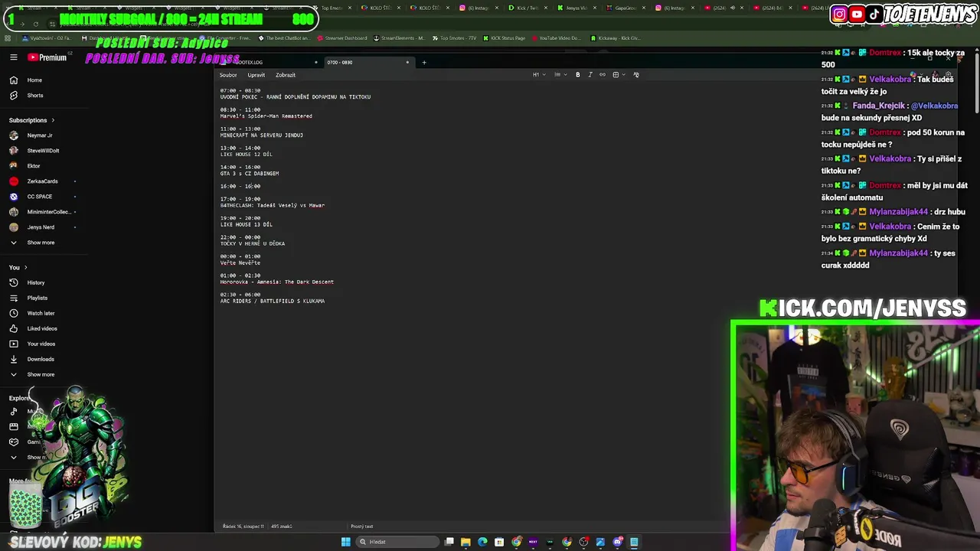This screenshot has height=551, width=980.
Task: Clear formatting with the rightmost toolbar icon
Action: [635, 75]
